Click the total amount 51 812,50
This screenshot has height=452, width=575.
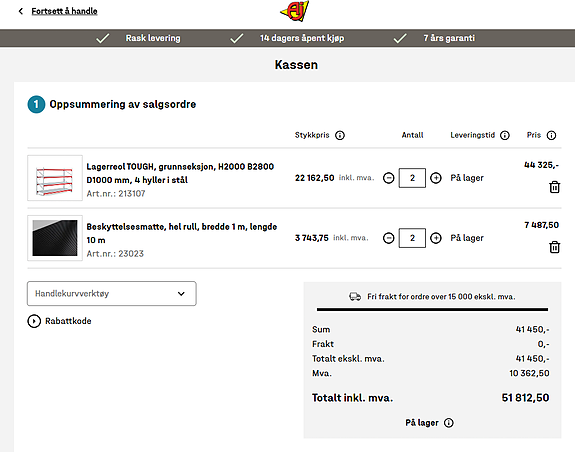click(x=525, y=398)
